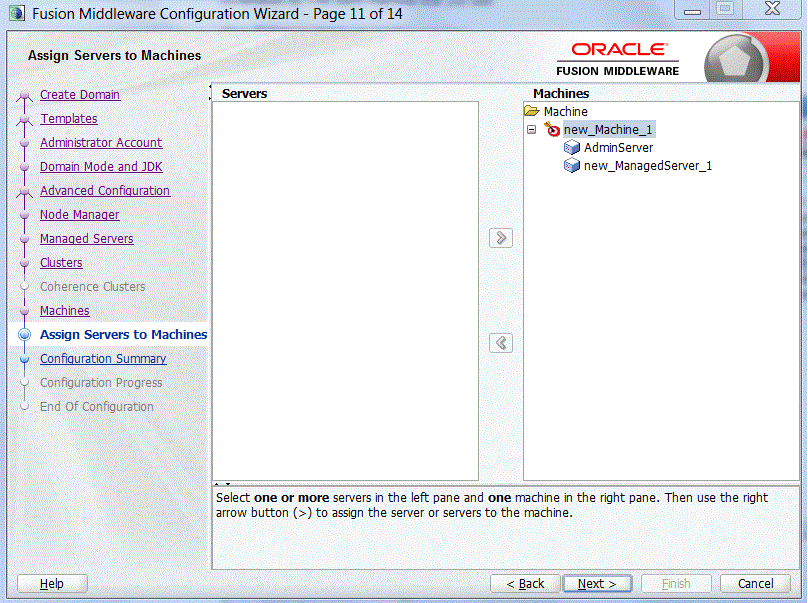Click the Servers pane heading
The width and height of the screenshot is (808, 603).
pyautogui.click(x=245, y=94)
